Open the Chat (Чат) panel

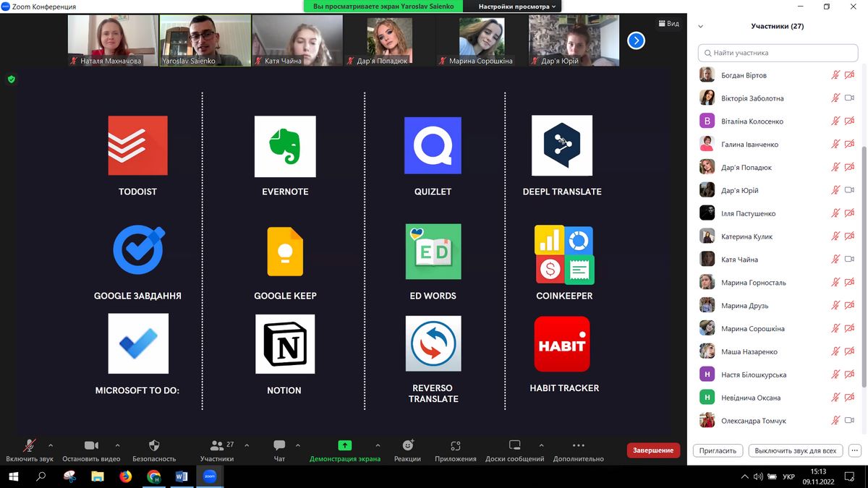[x=279, y=445]
